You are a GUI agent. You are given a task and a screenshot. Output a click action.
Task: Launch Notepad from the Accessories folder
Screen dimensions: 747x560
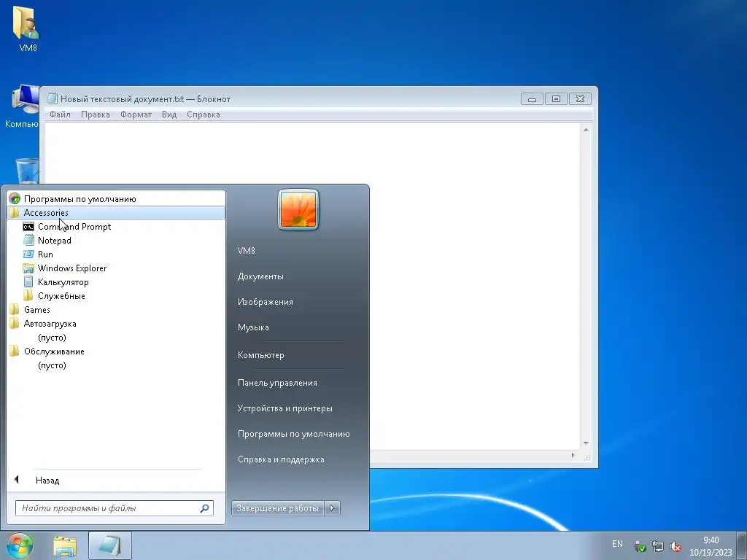[47, 241]
